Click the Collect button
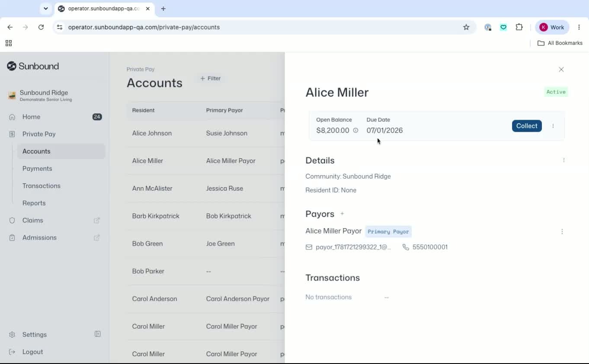 pyautogui.click(x=527, y=126)
